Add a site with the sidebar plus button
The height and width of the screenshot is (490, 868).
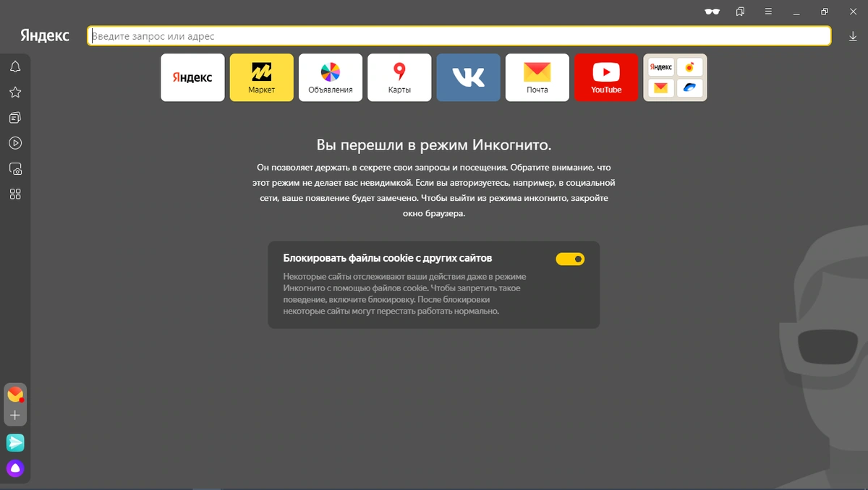tap(15, 416)
